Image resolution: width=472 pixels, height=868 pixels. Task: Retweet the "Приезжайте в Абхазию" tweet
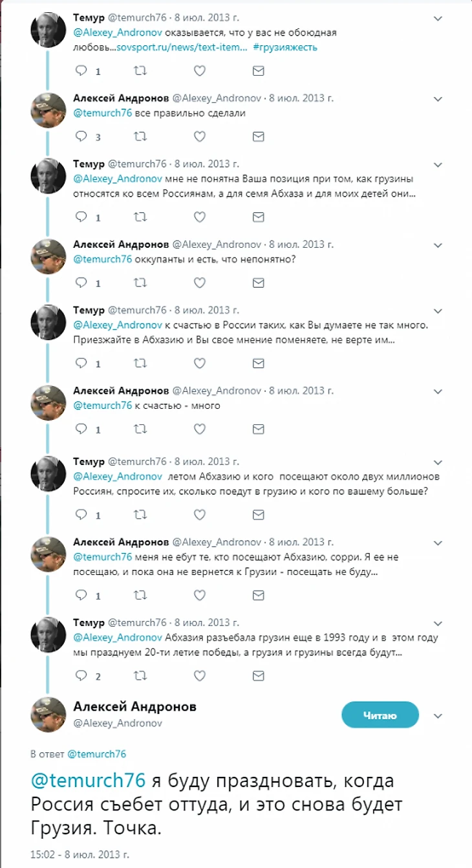pos(140,363)
